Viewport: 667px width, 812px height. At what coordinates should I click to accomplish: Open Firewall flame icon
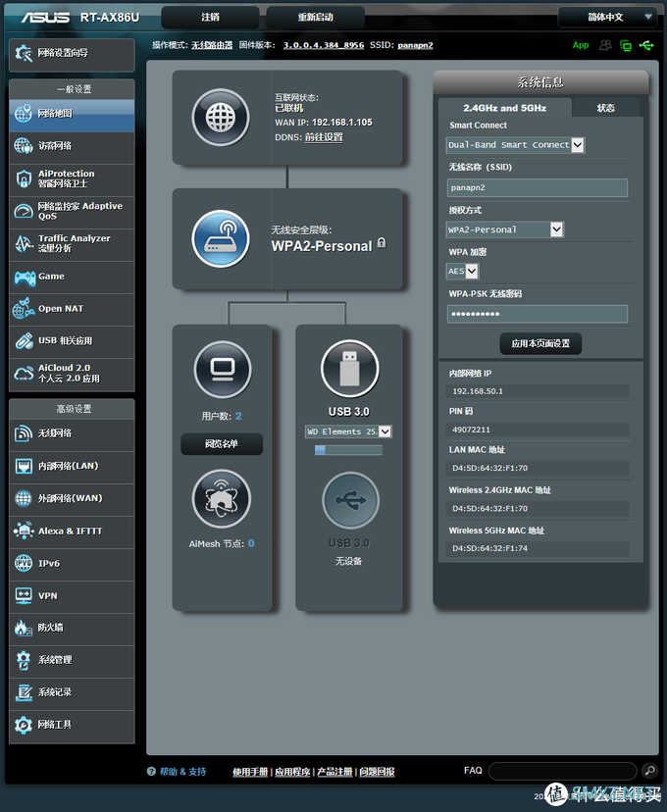tap(24, 629)
